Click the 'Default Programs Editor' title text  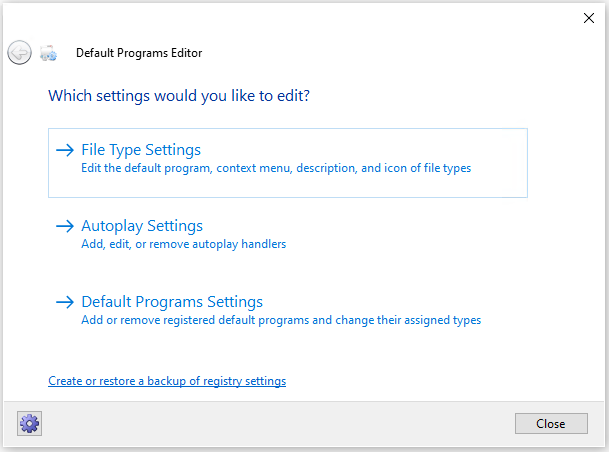tap(139, 53)
